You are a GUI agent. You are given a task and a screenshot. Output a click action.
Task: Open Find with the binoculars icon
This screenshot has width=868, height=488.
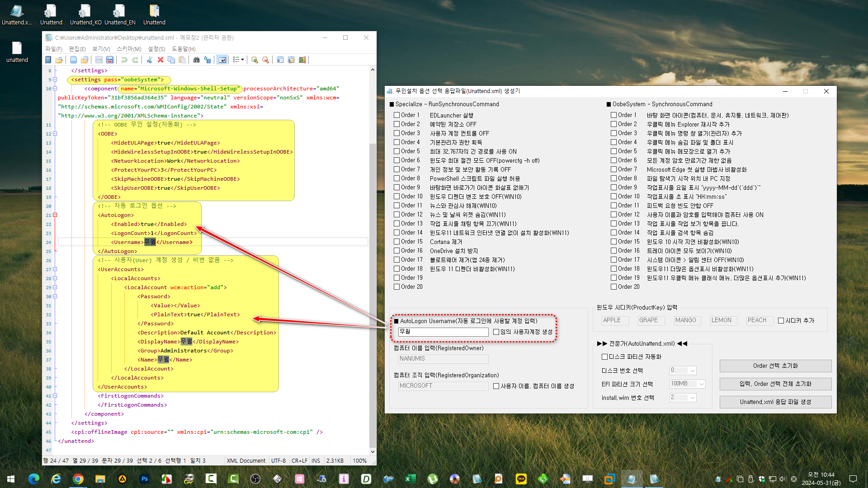(196, 60)
